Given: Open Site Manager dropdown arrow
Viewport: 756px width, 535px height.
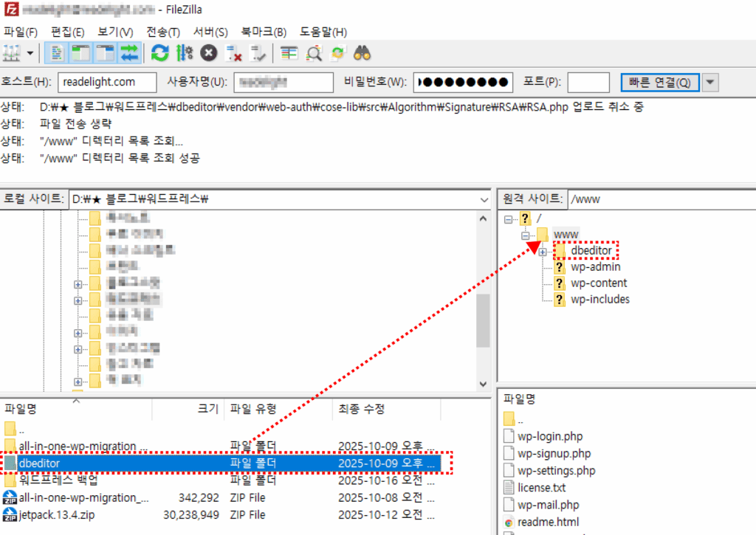Looking at the screenshot, I should 30,53.
